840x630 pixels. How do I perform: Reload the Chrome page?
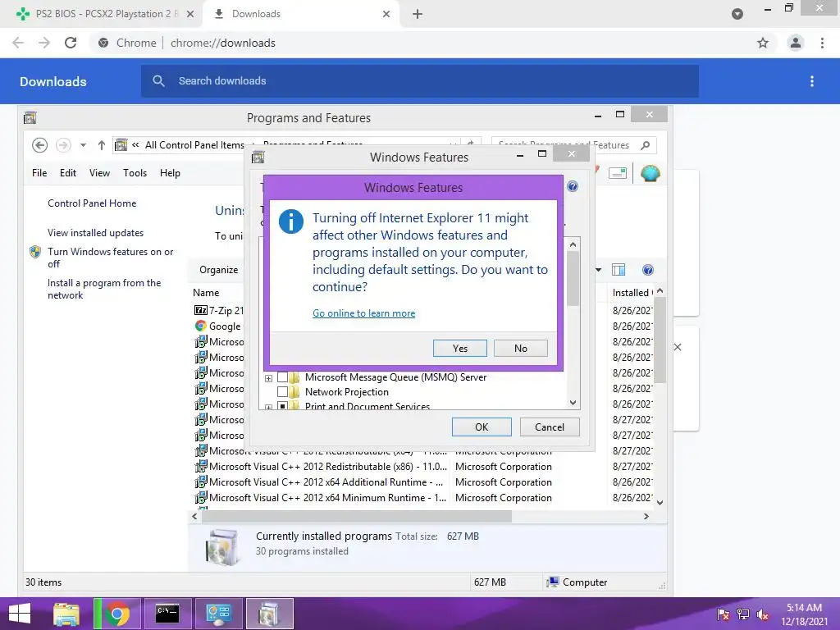(71, 43)
